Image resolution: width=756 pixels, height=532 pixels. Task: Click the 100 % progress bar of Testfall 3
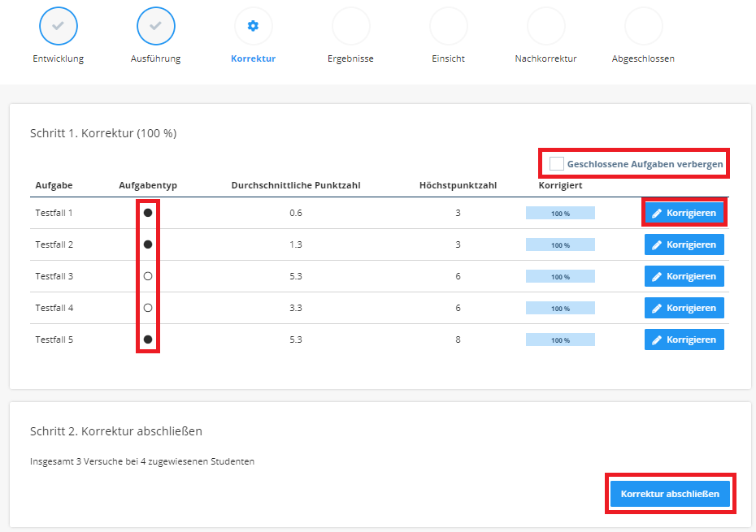(560, 277)
